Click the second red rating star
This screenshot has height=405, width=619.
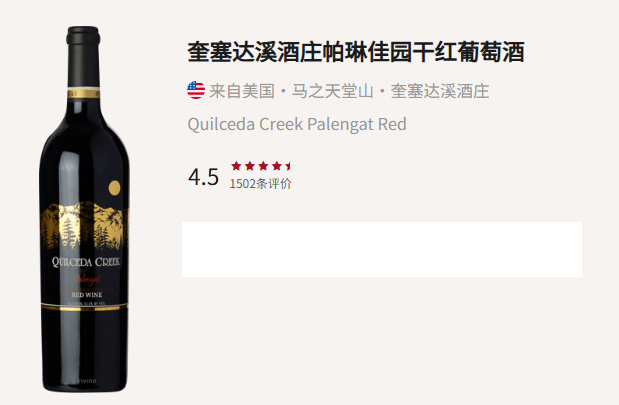(249, 166)
